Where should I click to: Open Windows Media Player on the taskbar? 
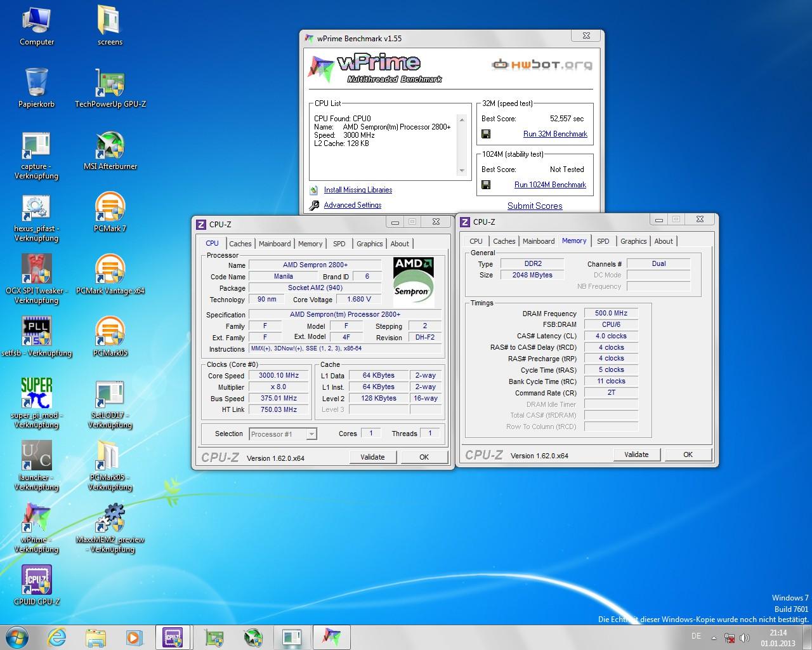[134, 637]
